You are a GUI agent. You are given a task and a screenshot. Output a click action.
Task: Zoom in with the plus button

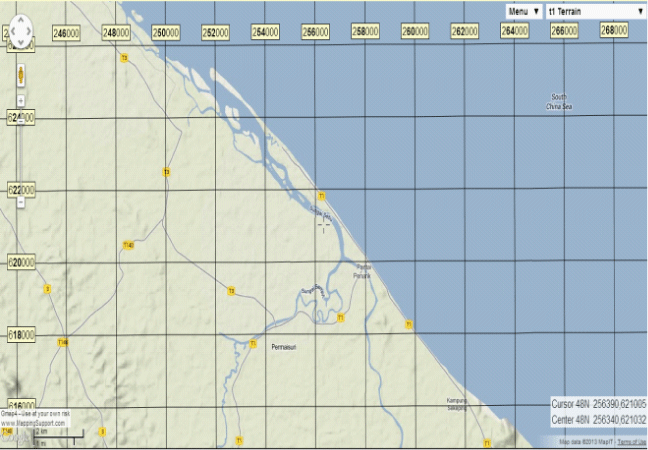point(21,100)
